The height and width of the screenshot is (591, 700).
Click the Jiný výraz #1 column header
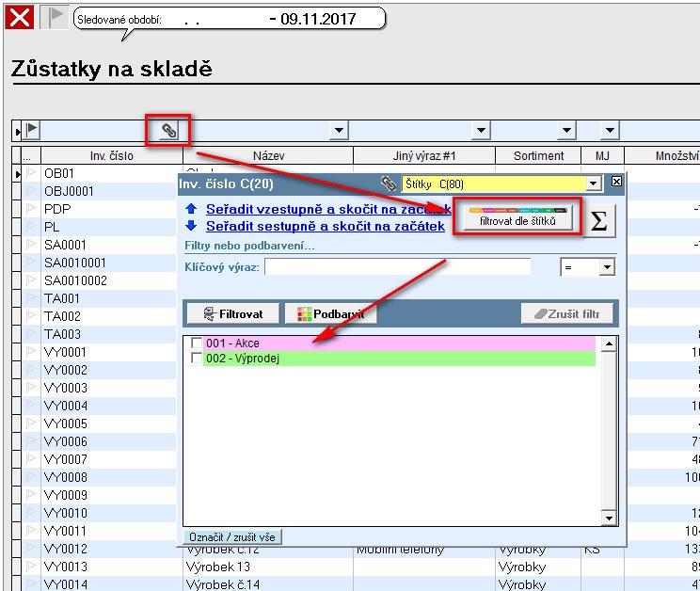424,156
